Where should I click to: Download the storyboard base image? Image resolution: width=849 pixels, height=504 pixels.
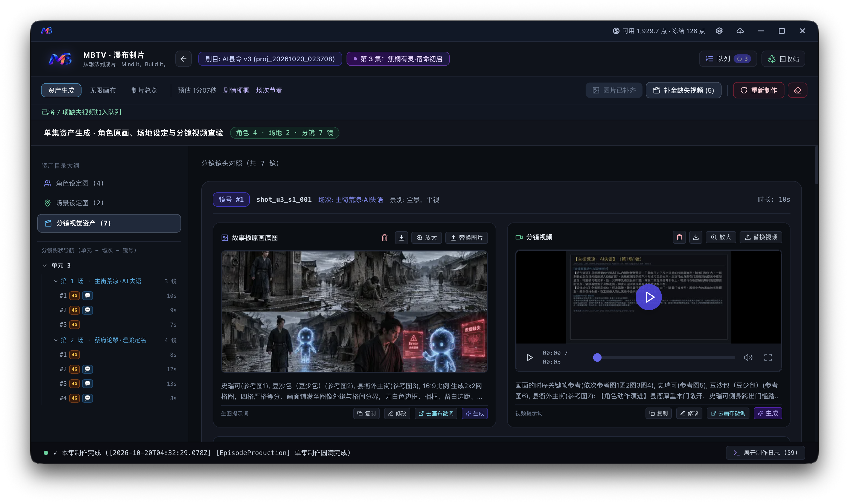click(x=402, y=238)
